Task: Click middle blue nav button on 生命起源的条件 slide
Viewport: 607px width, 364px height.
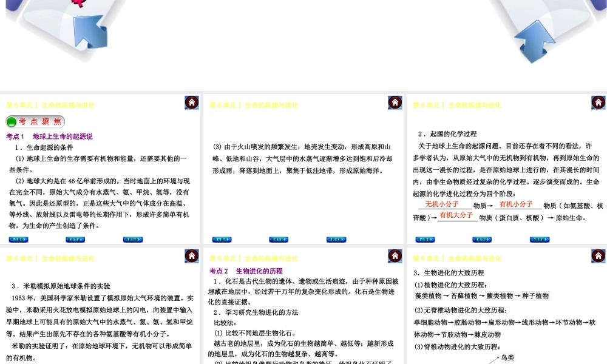Action: coord(75,240)
